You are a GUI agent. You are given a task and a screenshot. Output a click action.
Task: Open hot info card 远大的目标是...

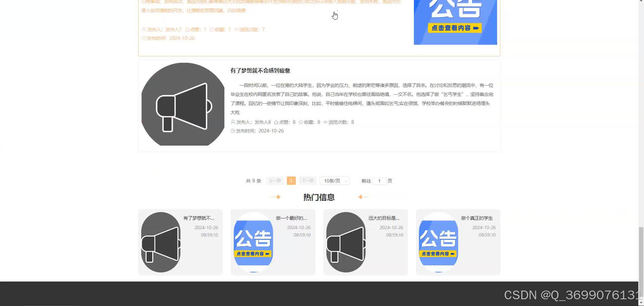(366, 242)
